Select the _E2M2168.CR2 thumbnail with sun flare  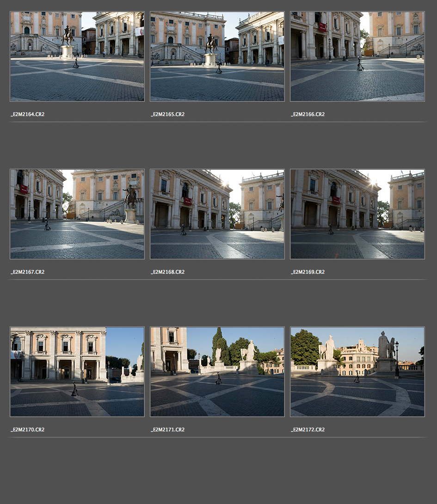(217, 214)
